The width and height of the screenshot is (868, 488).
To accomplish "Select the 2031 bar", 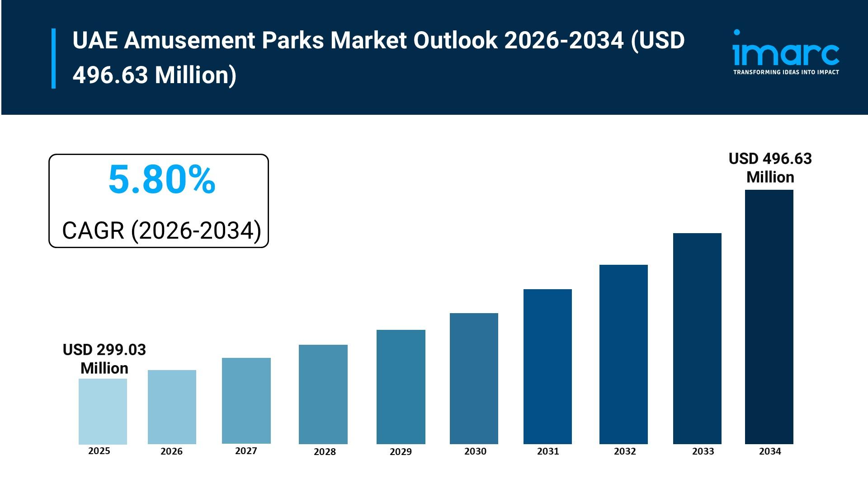I will pos(547,366).
